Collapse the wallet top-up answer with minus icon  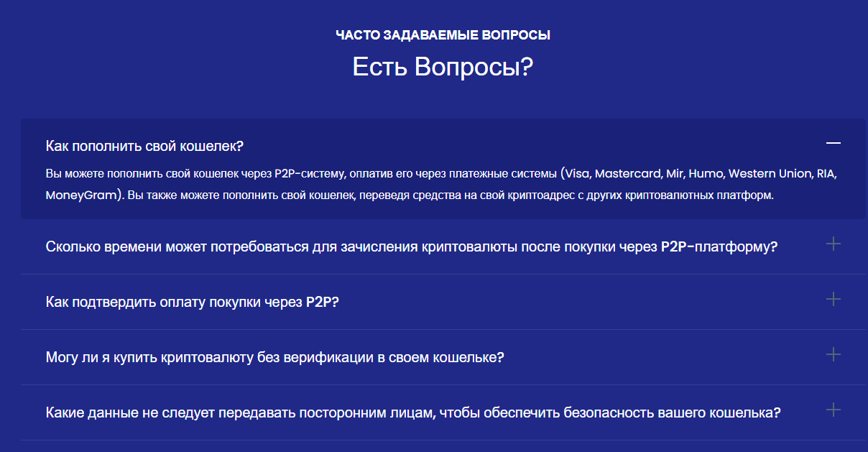[833, 144]
